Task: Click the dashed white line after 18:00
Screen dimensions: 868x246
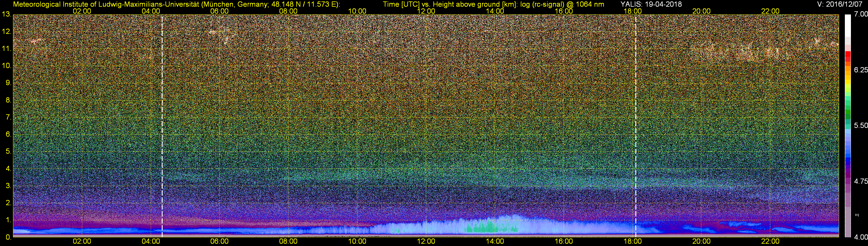Action: (x=635, y=126)
